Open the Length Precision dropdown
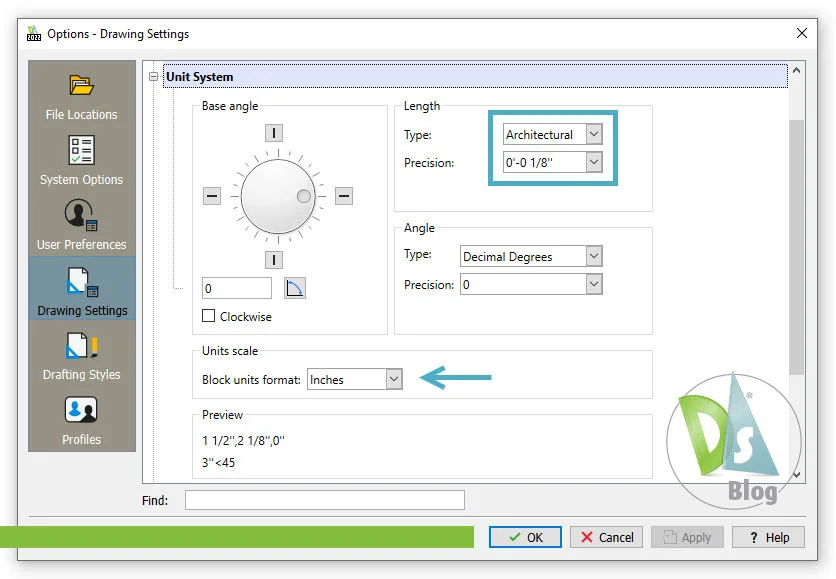The image size is (836, 579). click(594, 161)
